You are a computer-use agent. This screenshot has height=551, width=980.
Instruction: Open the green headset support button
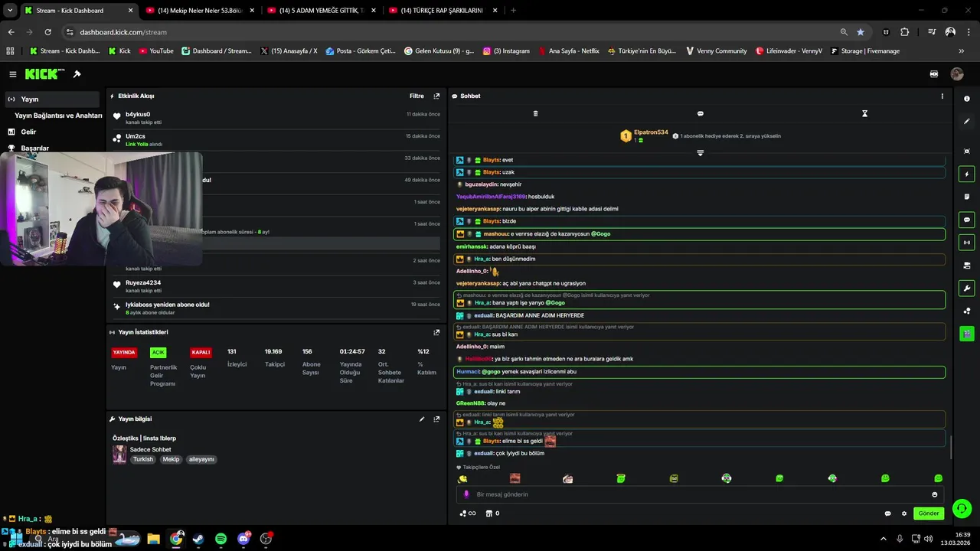[962, 508]
